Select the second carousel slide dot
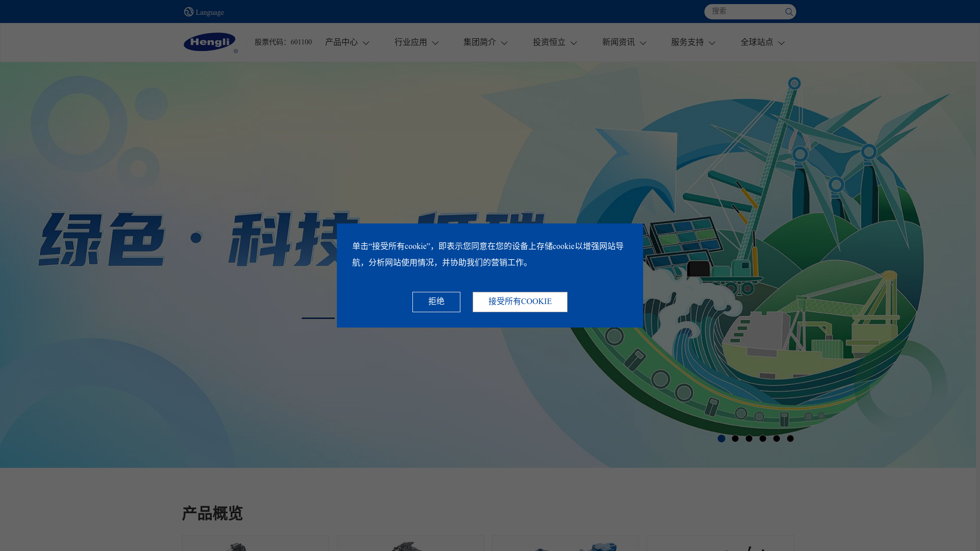Image resolution: width=980 pixels, height=551 pixels. [x=735, y=438]
